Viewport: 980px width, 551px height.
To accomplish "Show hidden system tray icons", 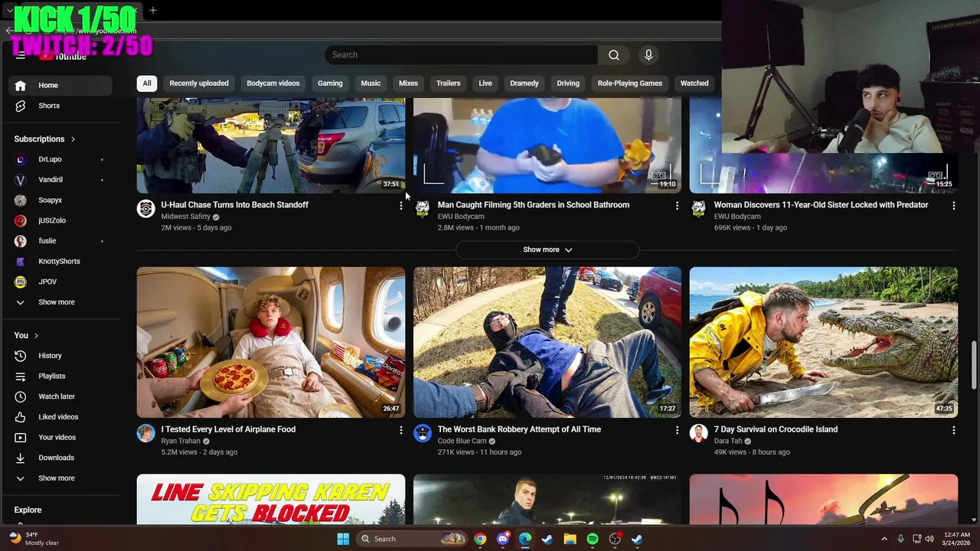I will [x=884, y=539].
